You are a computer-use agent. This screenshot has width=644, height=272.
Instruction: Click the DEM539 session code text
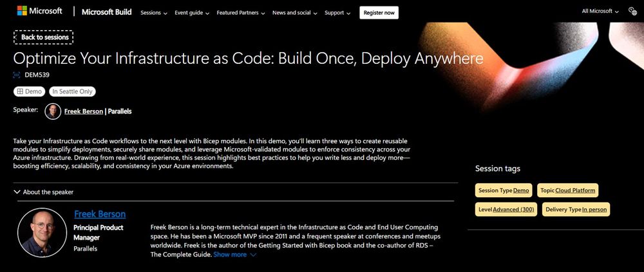click(37, 75)
